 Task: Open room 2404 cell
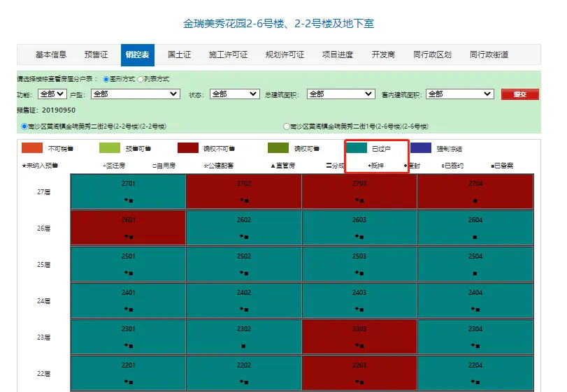pos(475,300)
